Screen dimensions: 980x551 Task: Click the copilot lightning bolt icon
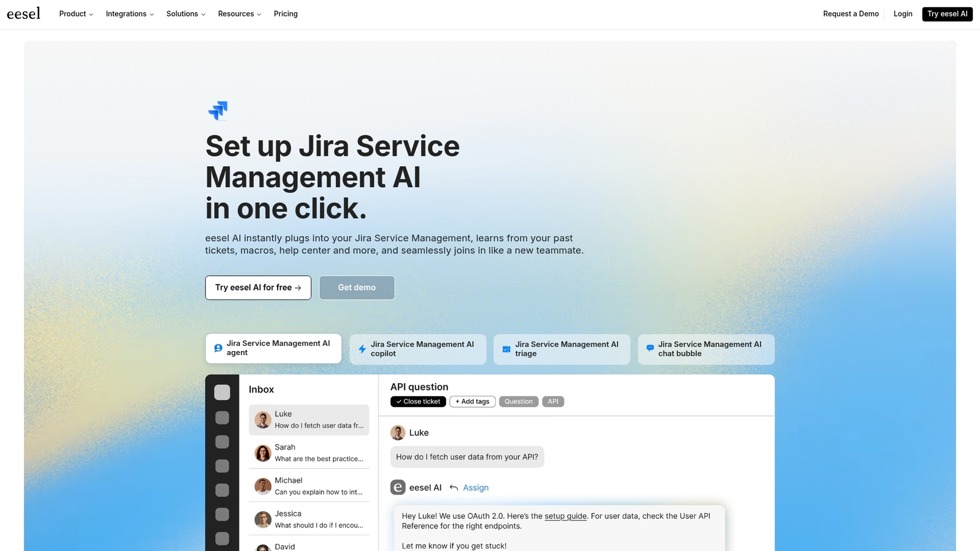pos(362,349)
